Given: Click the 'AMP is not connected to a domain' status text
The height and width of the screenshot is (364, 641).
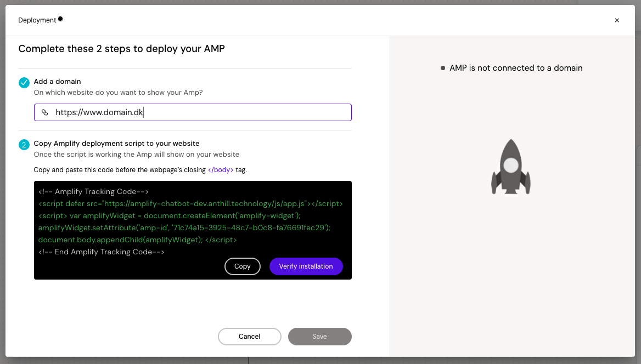Looking at the screenshot, I should 515,68.
